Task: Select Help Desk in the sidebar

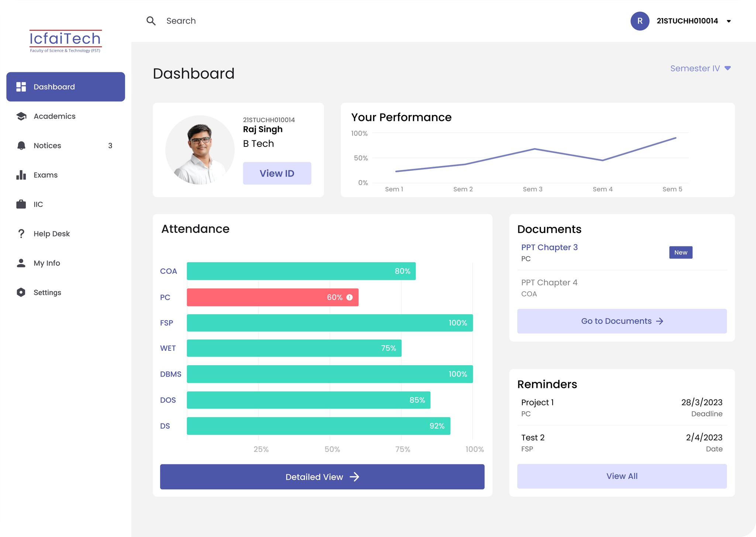Action: (x=66, y=233)
